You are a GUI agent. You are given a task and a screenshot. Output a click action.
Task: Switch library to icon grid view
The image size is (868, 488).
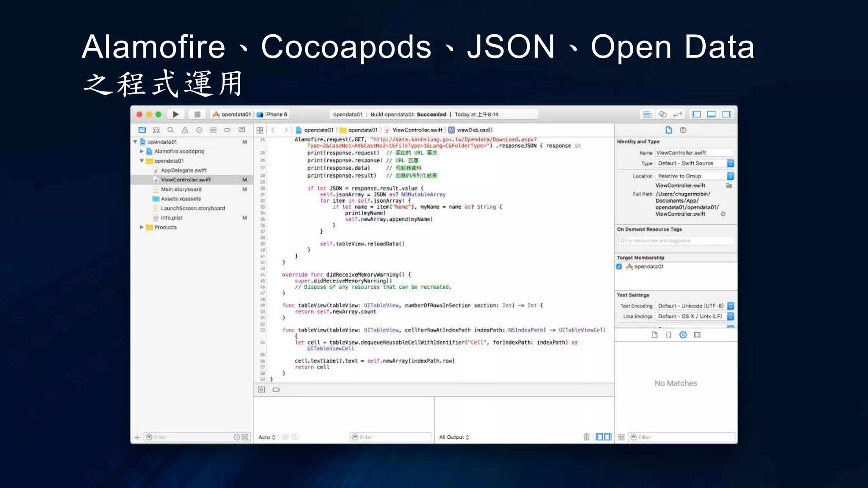pos(621,437)
